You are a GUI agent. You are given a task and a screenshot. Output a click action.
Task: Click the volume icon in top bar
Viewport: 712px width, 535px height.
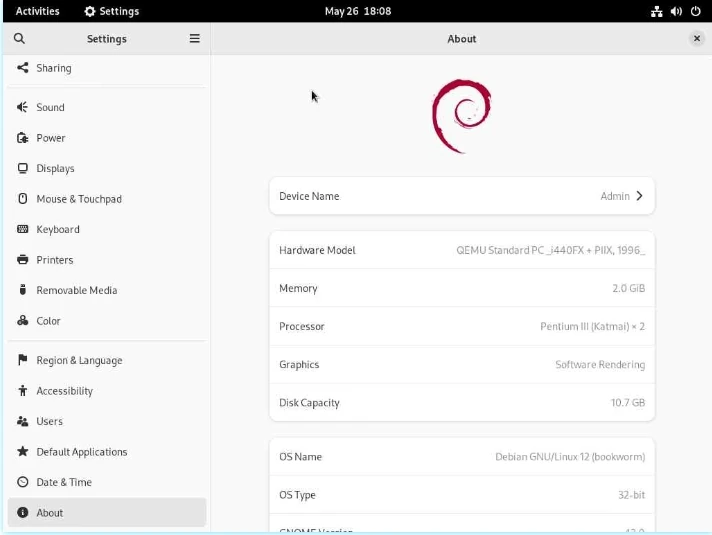tap(676, 11)
